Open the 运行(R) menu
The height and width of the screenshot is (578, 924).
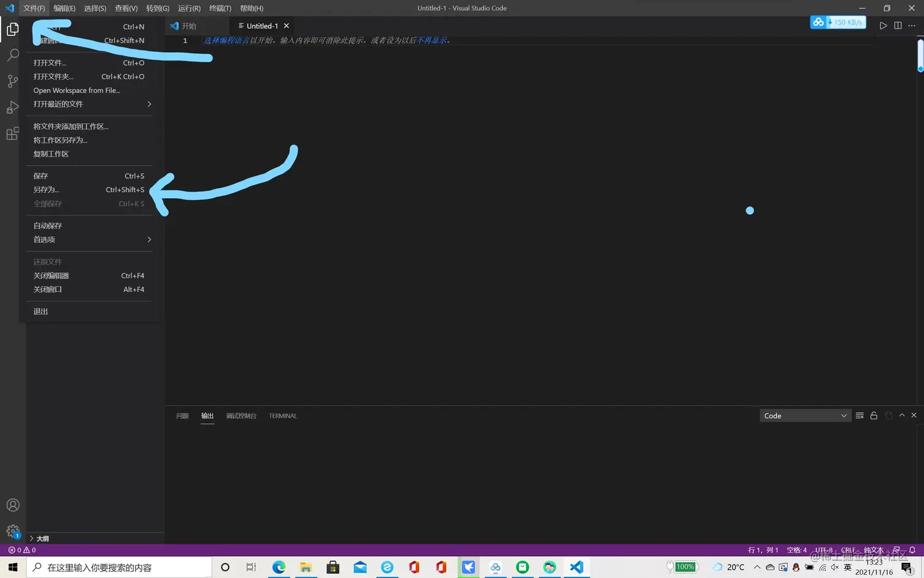189,8
